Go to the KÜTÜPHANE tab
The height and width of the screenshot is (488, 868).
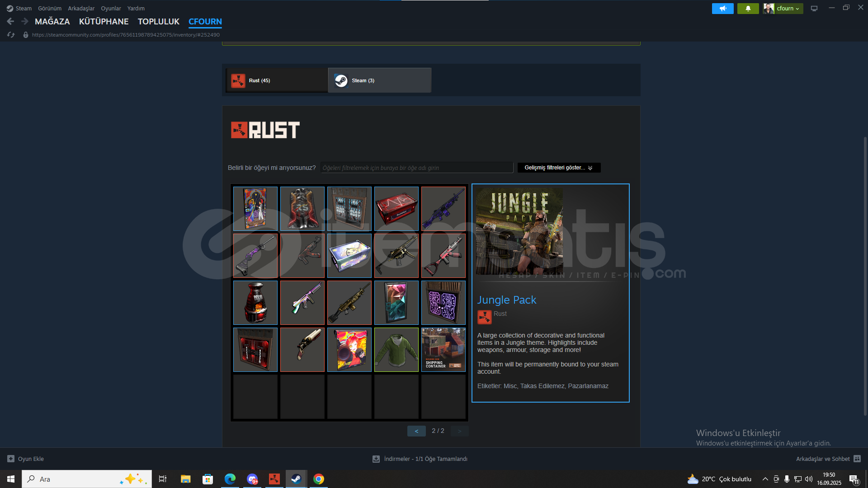(104, 21)
